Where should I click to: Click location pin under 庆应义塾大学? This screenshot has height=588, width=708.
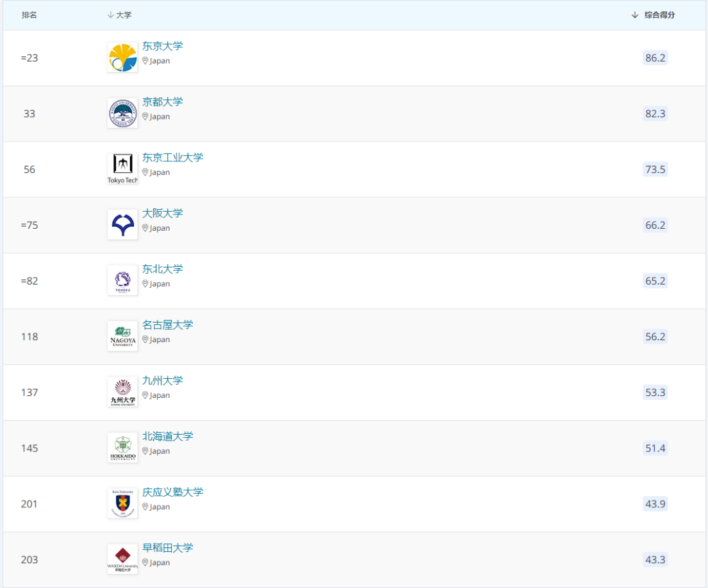(146, 507)
